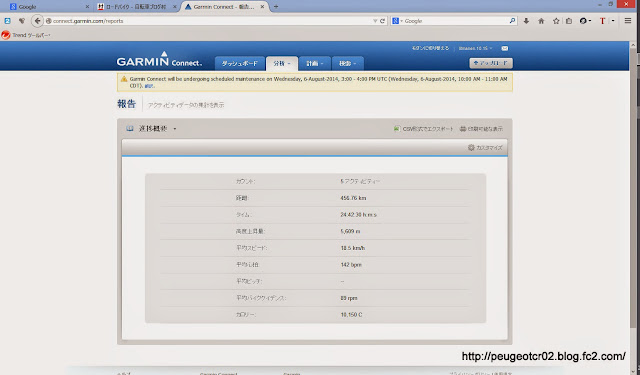The image size is (640, 375).
Task: Expand the dropdown beside the red T icon
Action: (613, 21)
